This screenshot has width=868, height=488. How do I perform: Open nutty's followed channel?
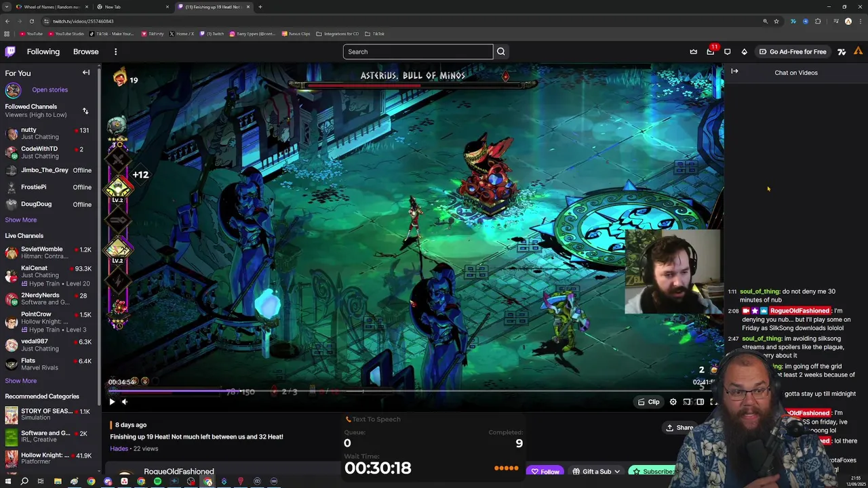click(x=47, y=133)
